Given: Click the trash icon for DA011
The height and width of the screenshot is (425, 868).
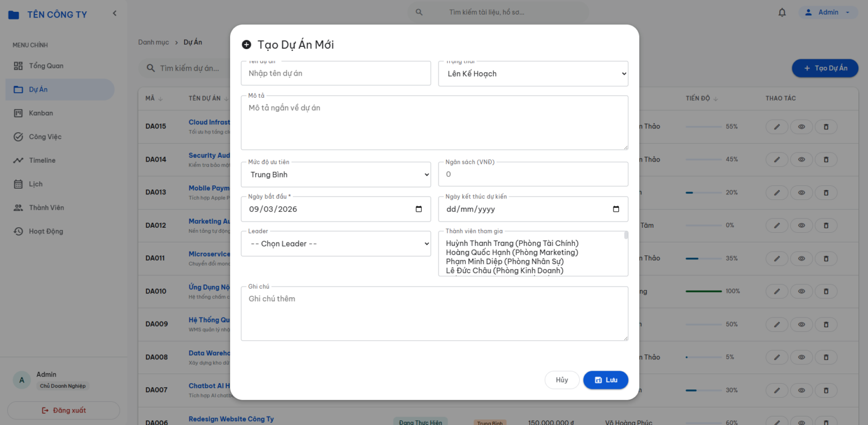Looking at the screenshot, I should [x=826, y=258].
